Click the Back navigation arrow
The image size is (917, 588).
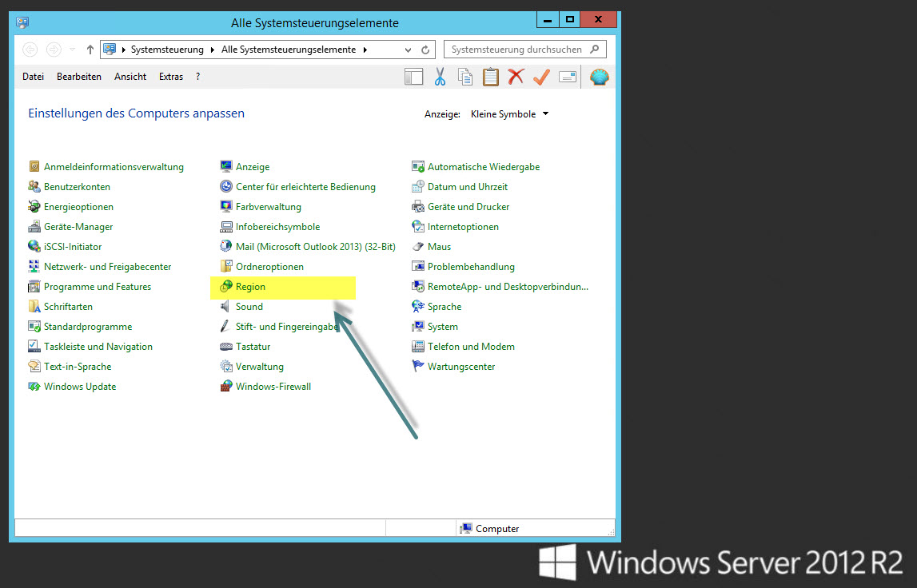30,50
